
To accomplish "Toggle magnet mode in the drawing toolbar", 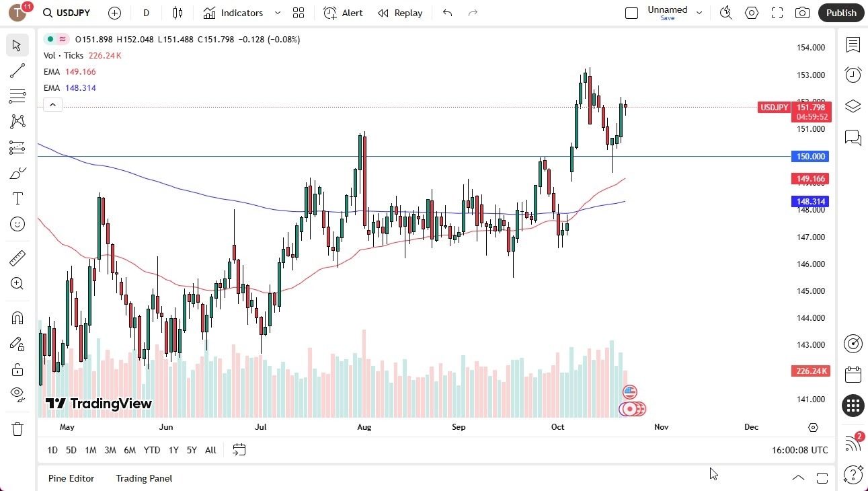I will (17, 317).
